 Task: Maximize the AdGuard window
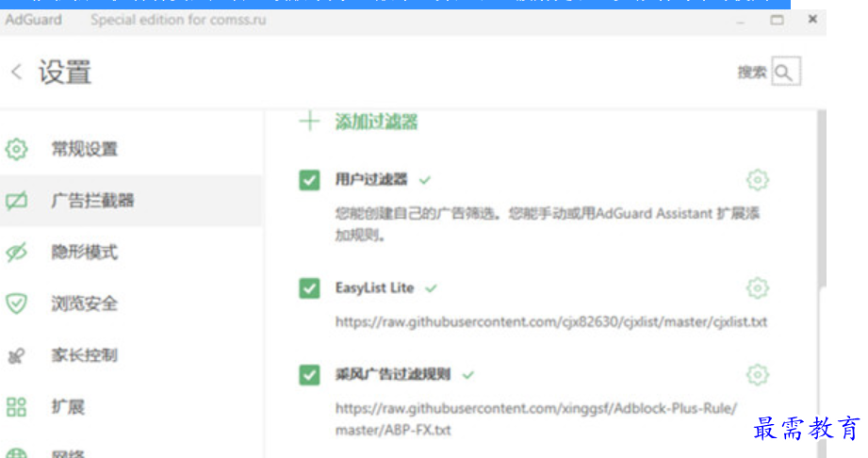coord(777,20)
